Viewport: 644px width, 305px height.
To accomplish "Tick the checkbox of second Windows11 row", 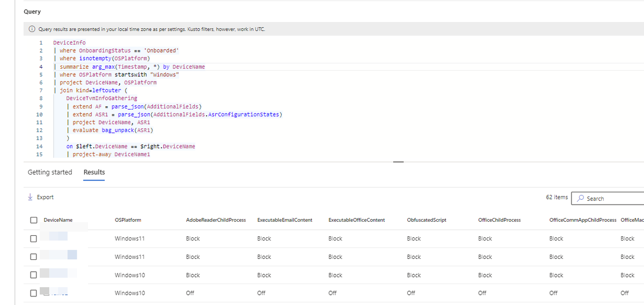I will pyautogui.click(x=33, y=257).
